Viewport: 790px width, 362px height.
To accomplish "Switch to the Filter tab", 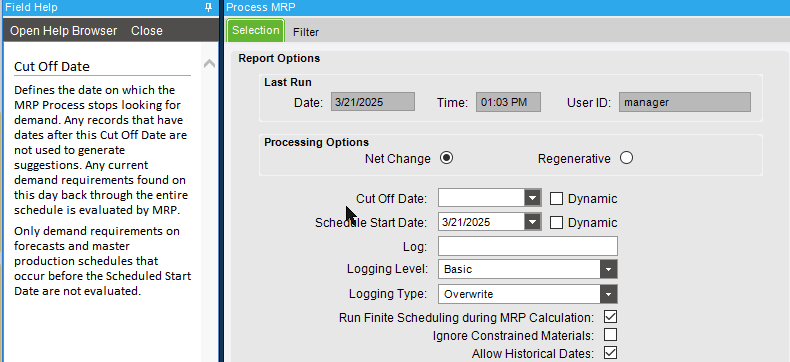I will [306, 32].
